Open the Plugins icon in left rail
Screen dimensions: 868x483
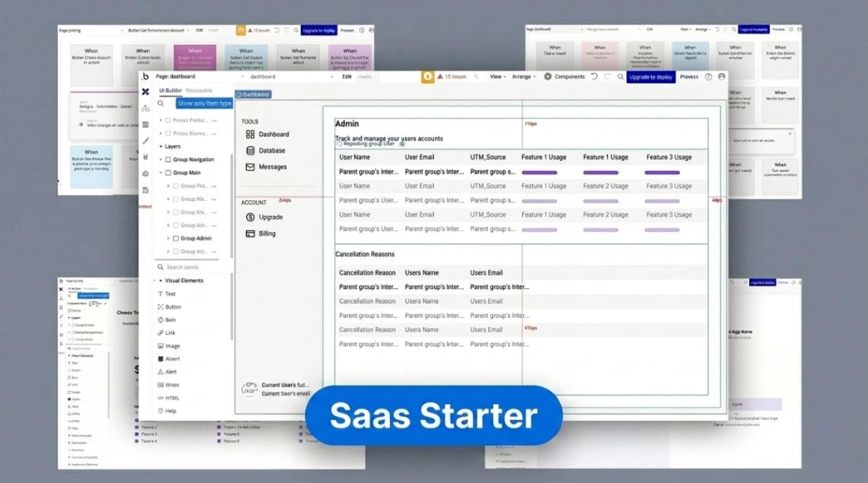click(145, 157)
